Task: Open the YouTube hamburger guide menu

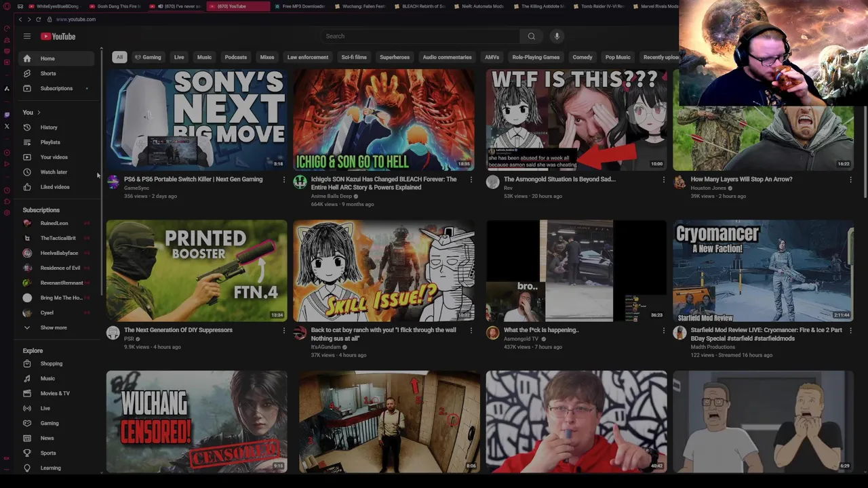Action: 26,37
